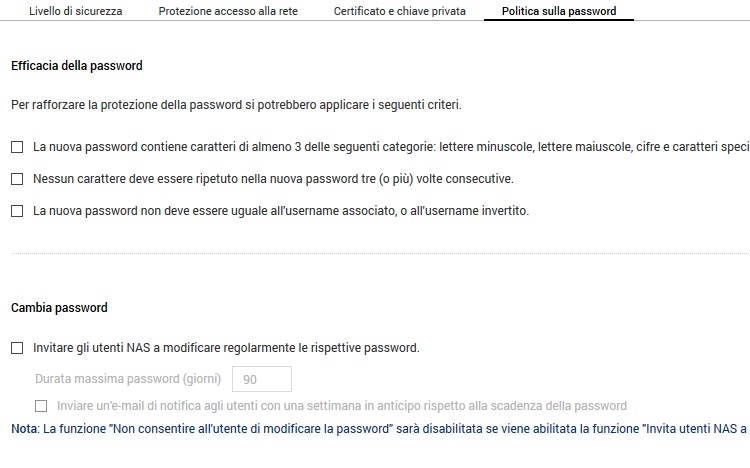Click the "Cambia password" section heading
The image size is (750, 468).
(59, 308)
